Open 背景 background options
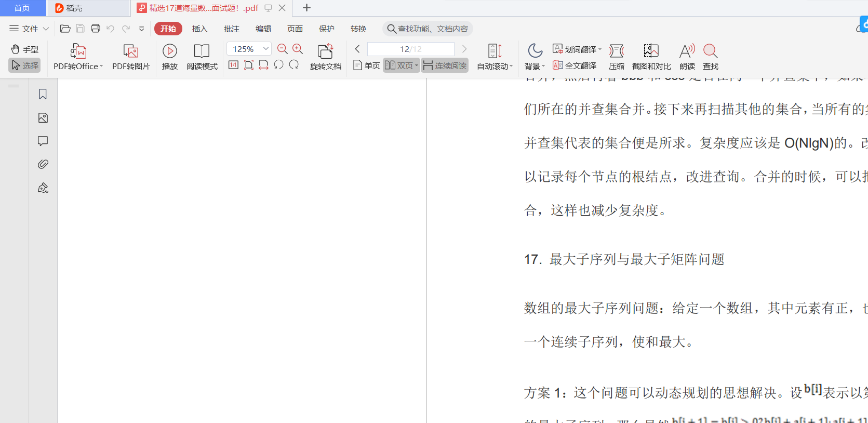The width and height of the screenshot is (868, 423). coord(535,57)
